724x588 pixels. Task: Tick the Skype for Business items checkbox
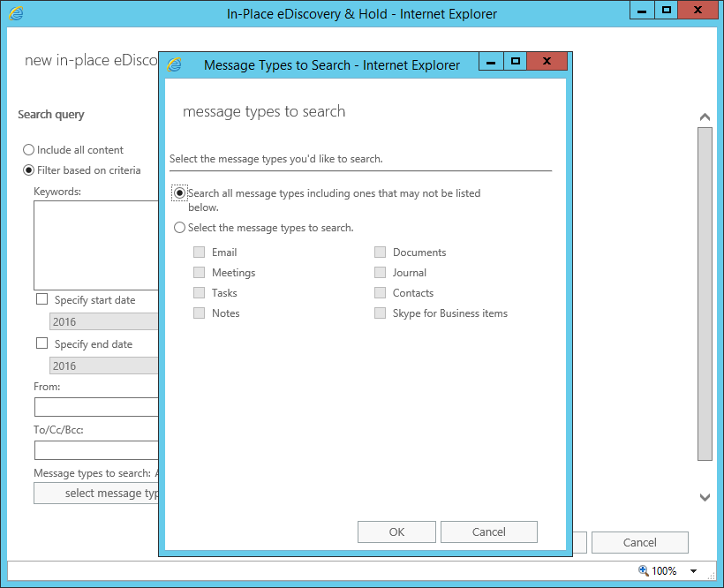click(x=380, y=313)
